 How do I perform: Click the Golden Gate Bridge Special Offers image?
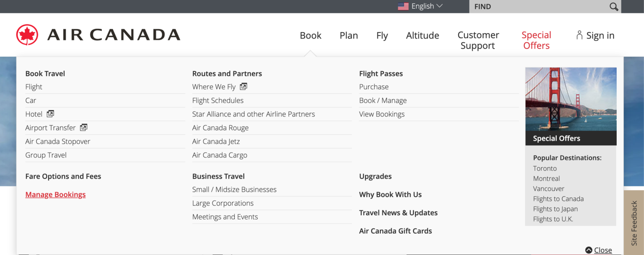[x=571, y=100]
